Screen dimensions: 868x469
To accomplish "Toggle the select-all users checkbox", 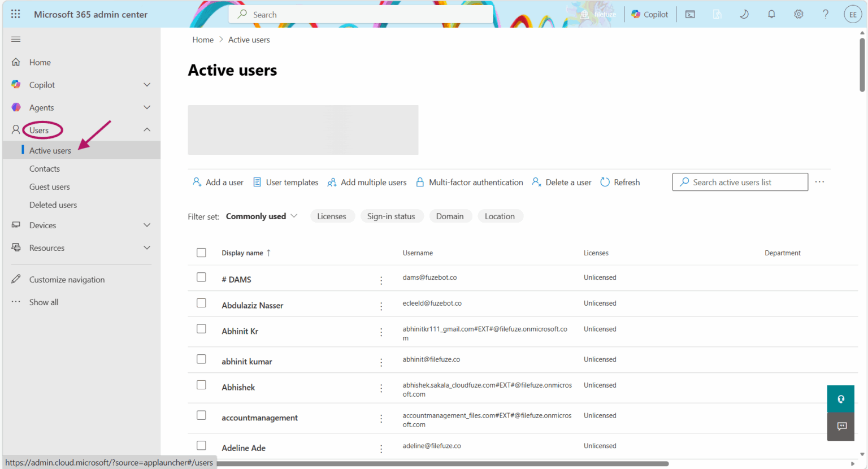I will pyautogui.click(x=201, y=253).
